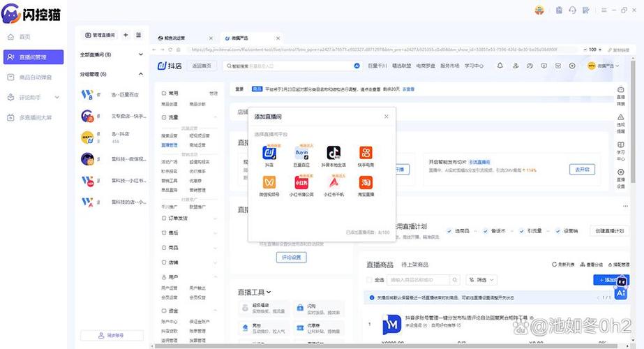Click the notification bell icon
Viewport: 644px width, 349px height.
point(500,66)
